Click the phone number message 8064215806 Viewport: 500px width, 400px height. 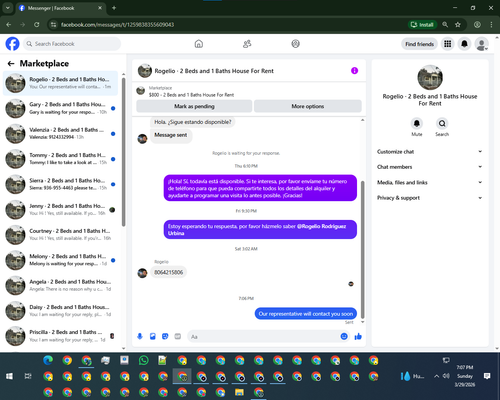coord(169,272)
